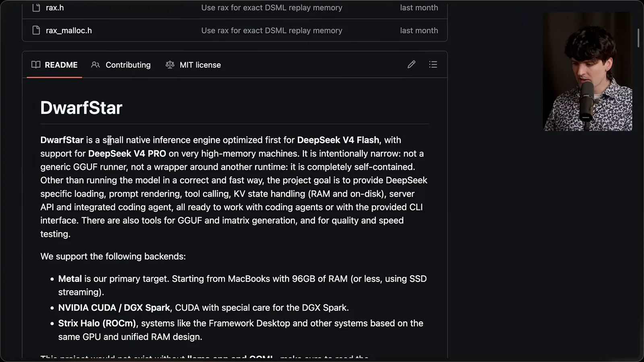Click 'Strix Halo (ROCm)' bullet text
Viewport: 644px width, 362px height.
pyautogui.click(x=97, y=323)
